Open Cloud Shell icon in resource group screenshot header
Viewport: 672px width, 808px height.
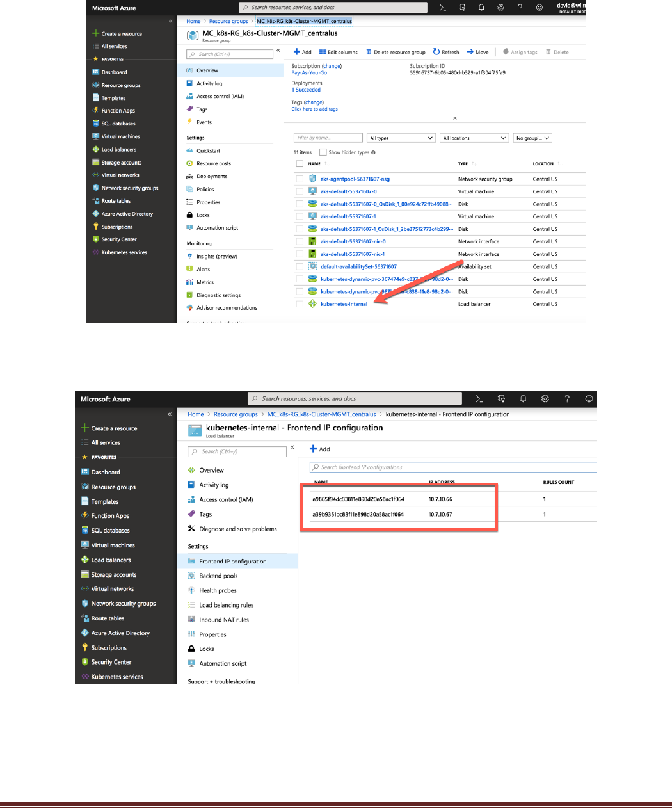click(x=442, y=8)
